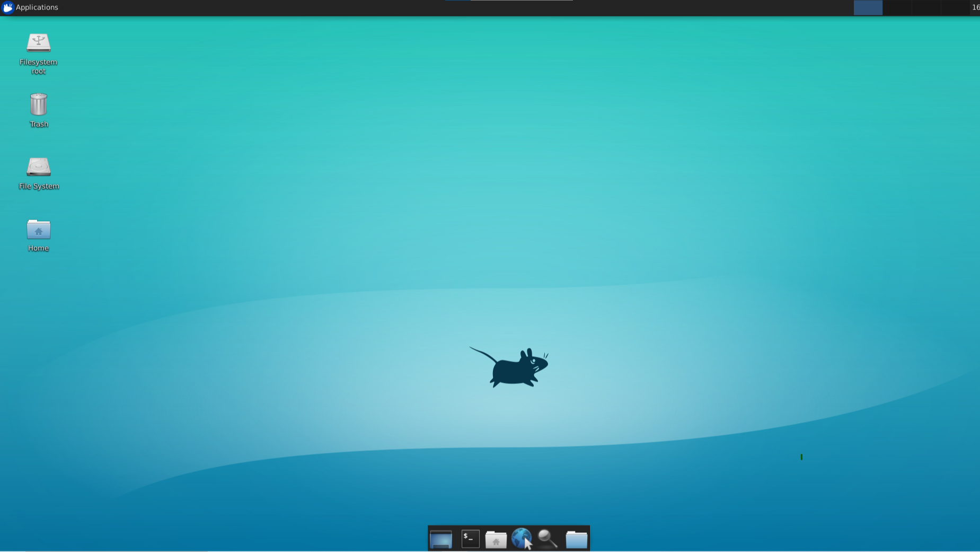Open the Home folder icon in the dock

[x=496, y=539]
